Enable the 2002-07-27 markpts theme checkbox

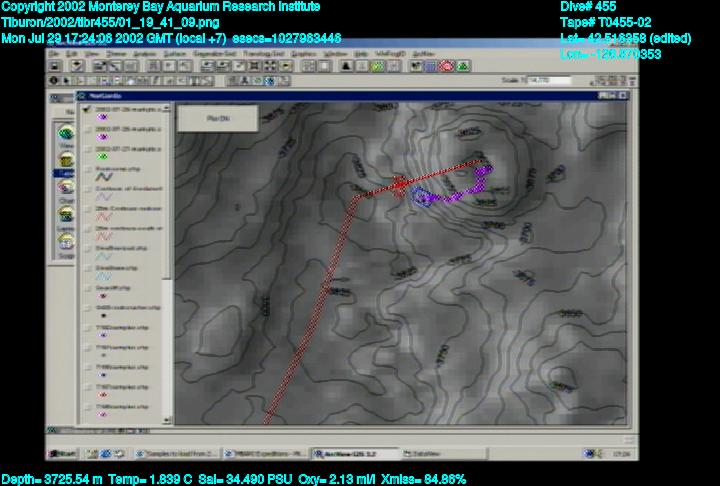[88, 148]
